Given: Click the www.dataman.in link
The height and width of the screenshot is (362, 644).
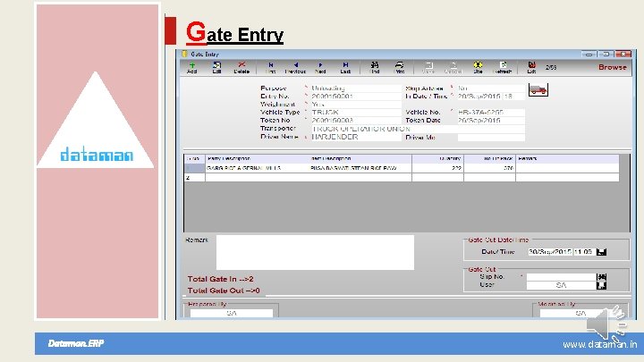Looking at the screenshot, I should coord(599,344).
